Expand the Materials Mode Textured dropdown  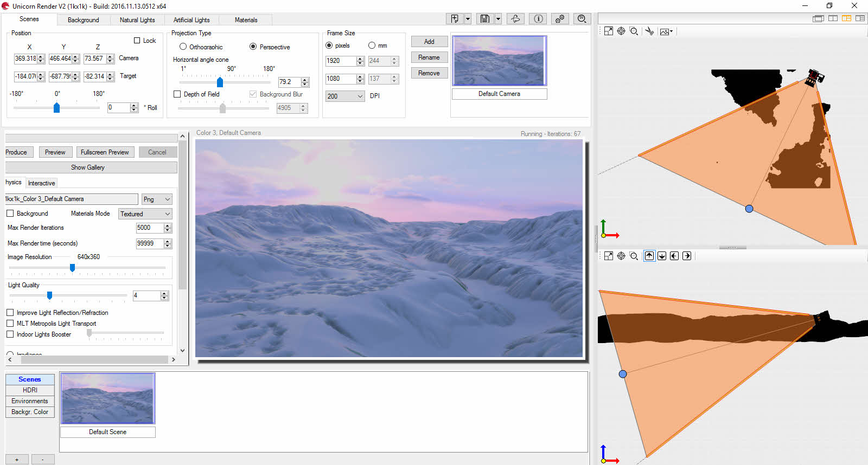[x=145, y=214]
